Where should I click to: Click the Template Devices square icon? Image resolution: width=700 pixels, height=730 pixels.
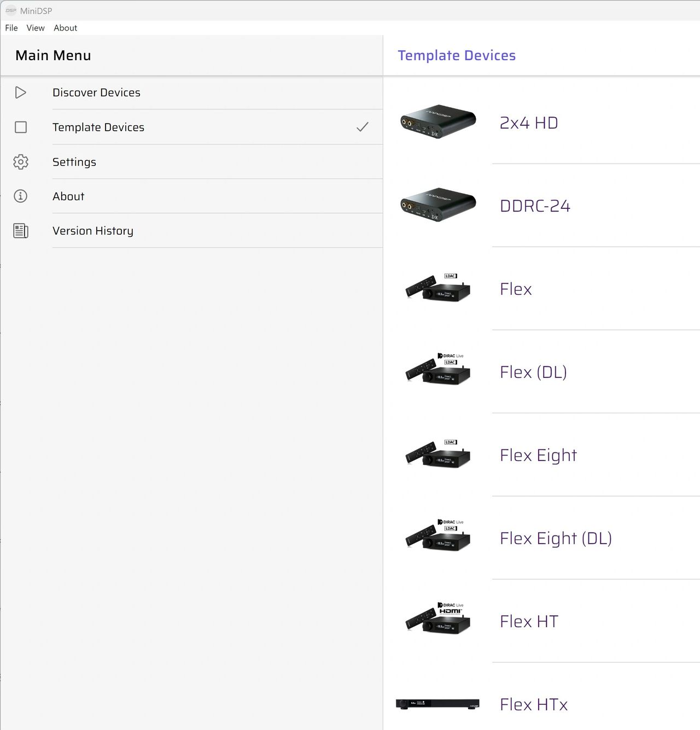point(21,127)
